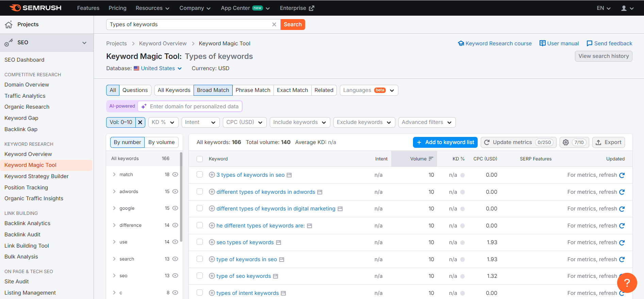Click View search history button
Image resolution: width=644 pixels, height=299 pixels.
click(x=604, y=56)
